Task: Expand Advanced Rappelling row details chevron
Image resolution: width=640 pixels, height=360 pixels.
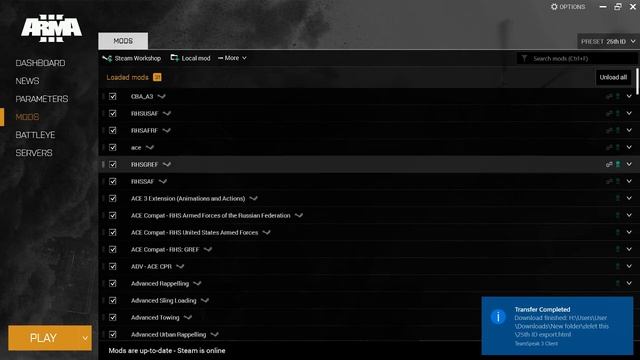Action: [x=629, y=283]
